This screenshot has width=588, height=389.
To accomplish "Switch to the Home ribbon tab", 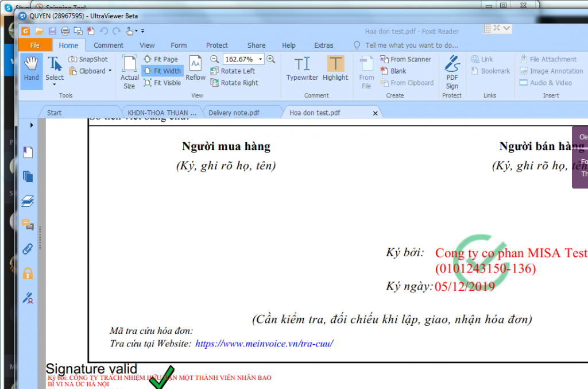I will (69, 45).
